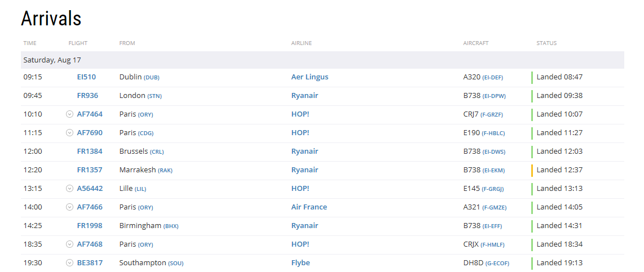Expand codeshare details for flight AF7690
Screen dimensions: 644x272
click(x=70, y=132)
